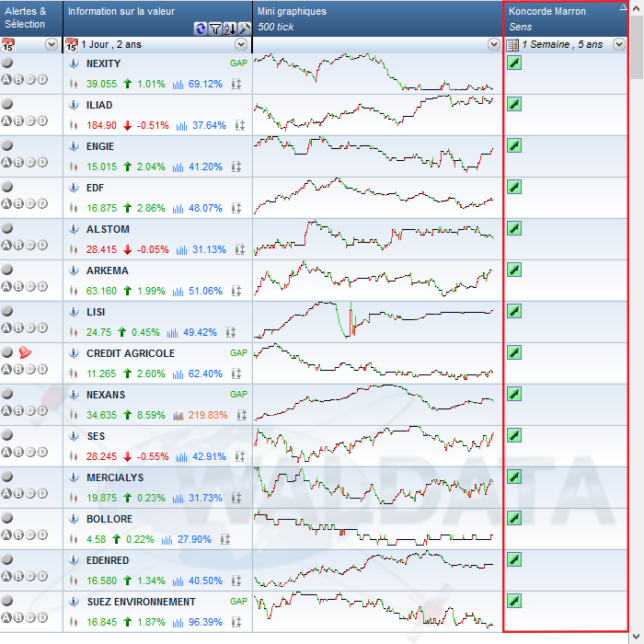The image size is (644, 644).
Task: Open EDENRED stock name
Action: pos(108,560)
